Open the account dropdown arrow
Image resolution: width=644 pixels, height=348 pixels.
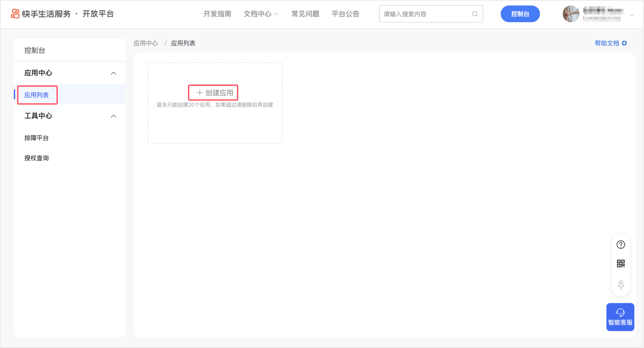631,15
